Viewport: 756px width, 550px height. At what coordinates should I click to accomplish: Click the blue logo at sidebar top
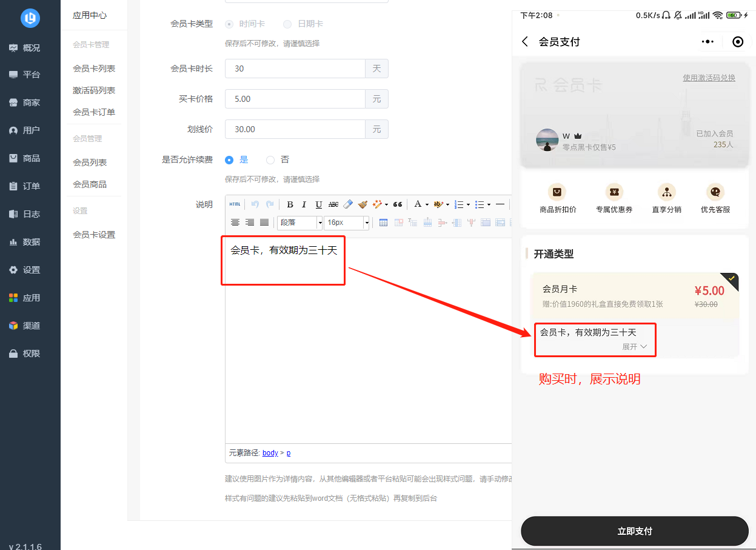click(30, 18)
